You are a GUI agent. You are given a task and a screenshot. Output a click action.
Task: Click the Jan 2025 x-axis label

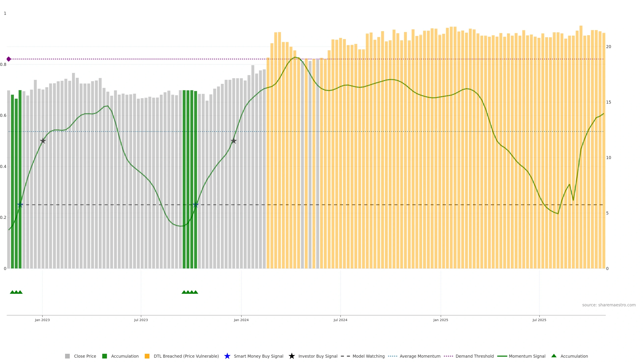click(441, 320)
